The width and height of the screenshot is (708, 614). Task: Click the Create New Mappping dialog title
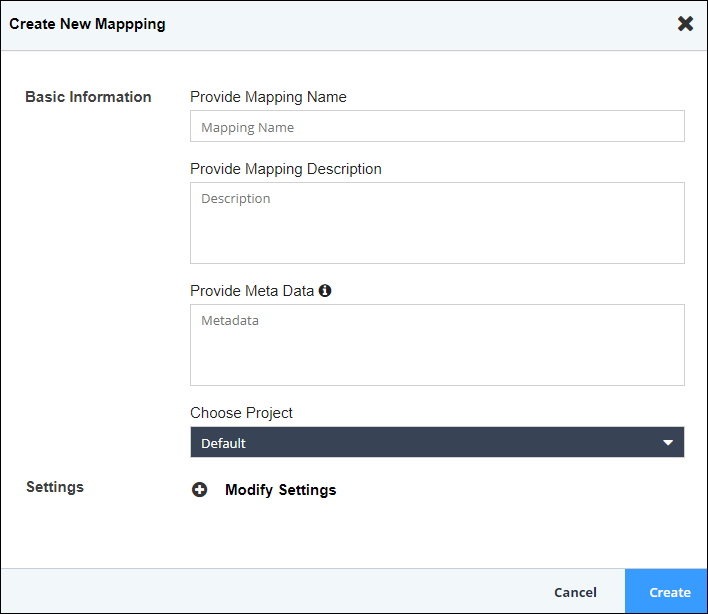[87, 24]
